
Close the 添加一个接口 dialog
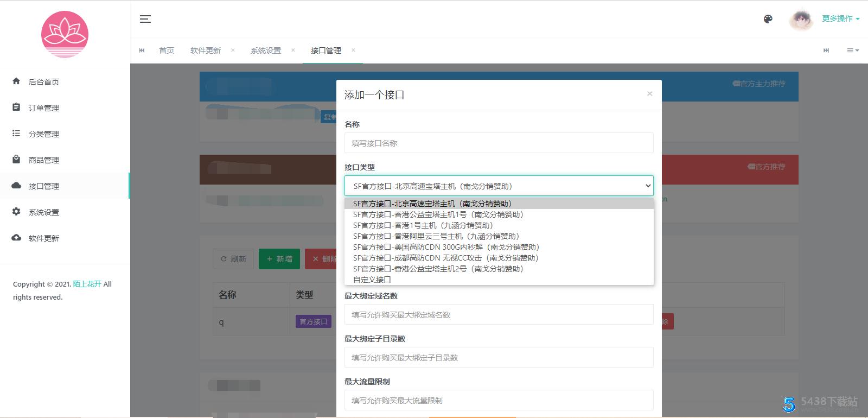(649, 94)
